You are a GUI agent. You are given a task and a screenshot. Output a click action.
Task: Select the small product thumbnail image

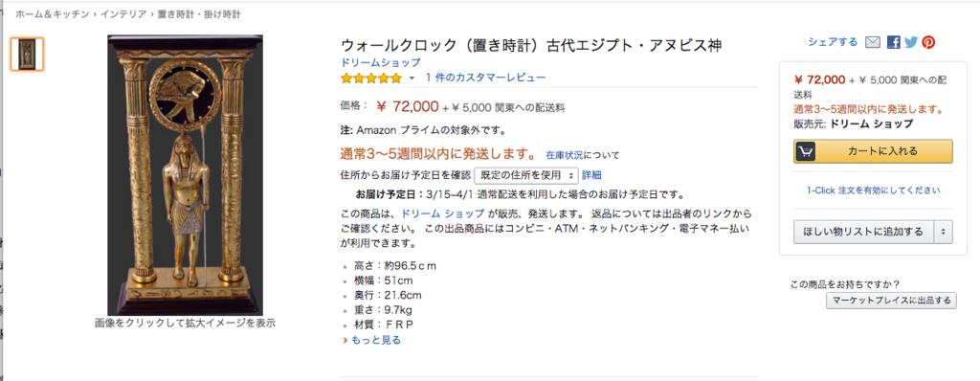28,54
